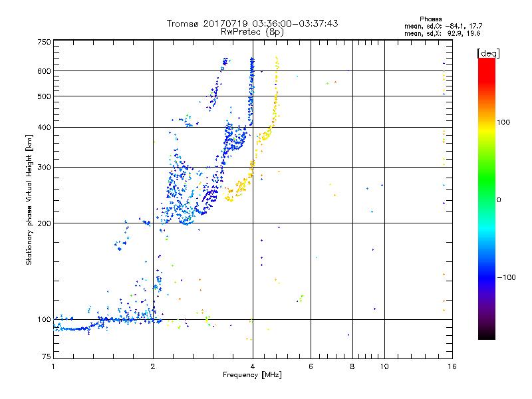Select the 'mean, sd,X: 92.9, 19.6' statistic
Viewport: 532px width, 399px height.
pos(442,33)
